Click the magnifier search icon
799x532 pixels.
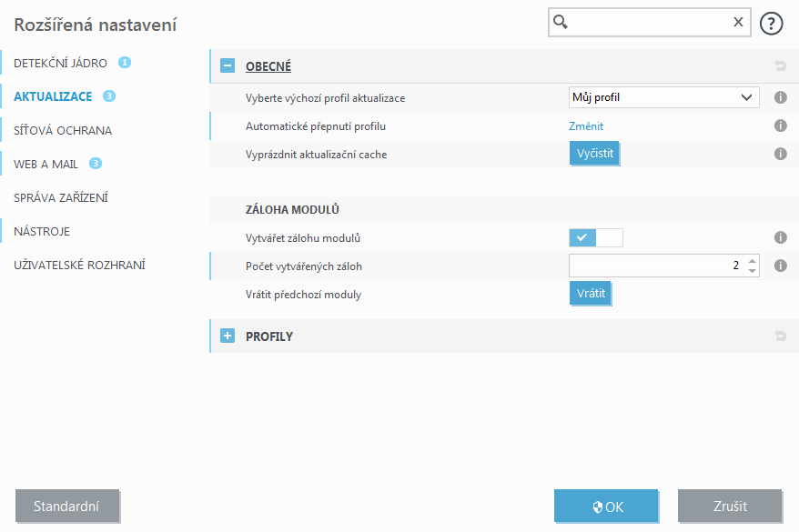pos(561,22)
